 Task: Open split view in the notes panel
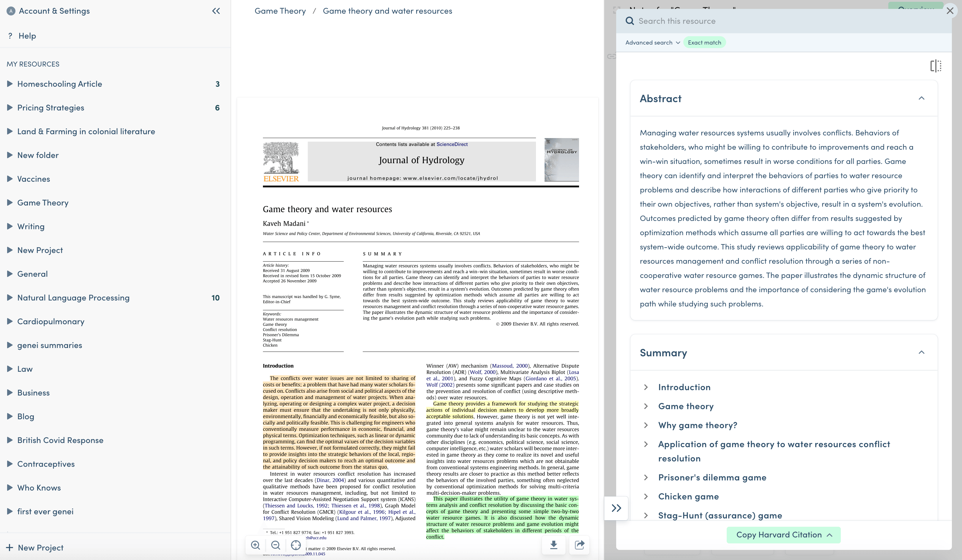(936, 66)
